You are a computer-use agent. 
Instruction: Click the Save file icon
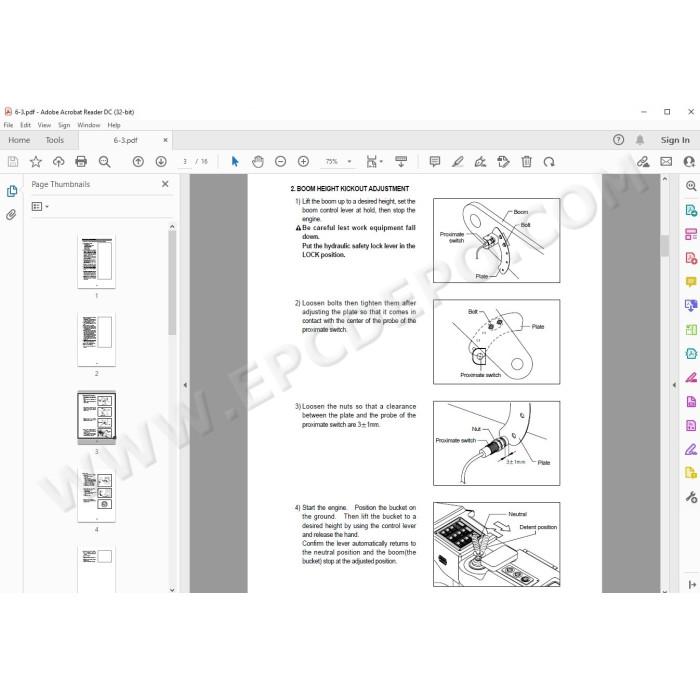coord(13,162)
